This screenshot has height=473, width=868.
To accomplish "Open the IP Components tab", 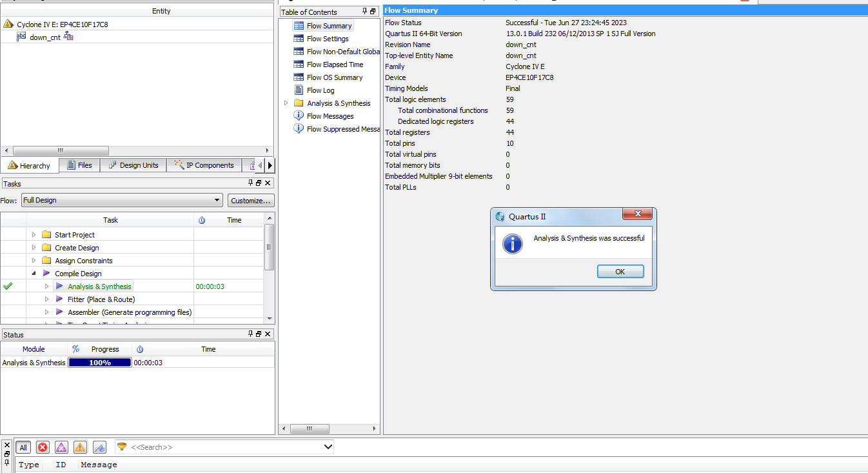I will [x=204, y=165].
